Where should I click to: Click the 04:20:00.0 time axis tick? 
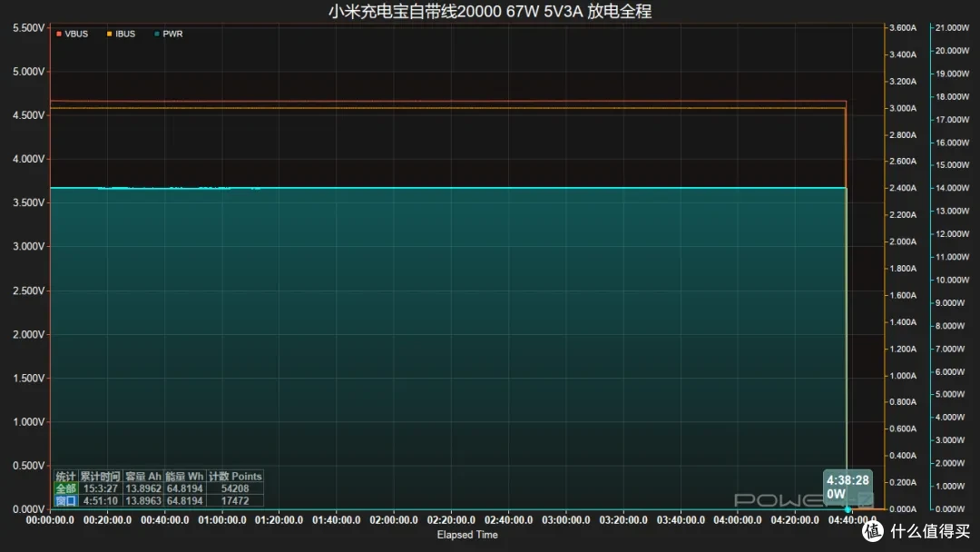(795, 520)
